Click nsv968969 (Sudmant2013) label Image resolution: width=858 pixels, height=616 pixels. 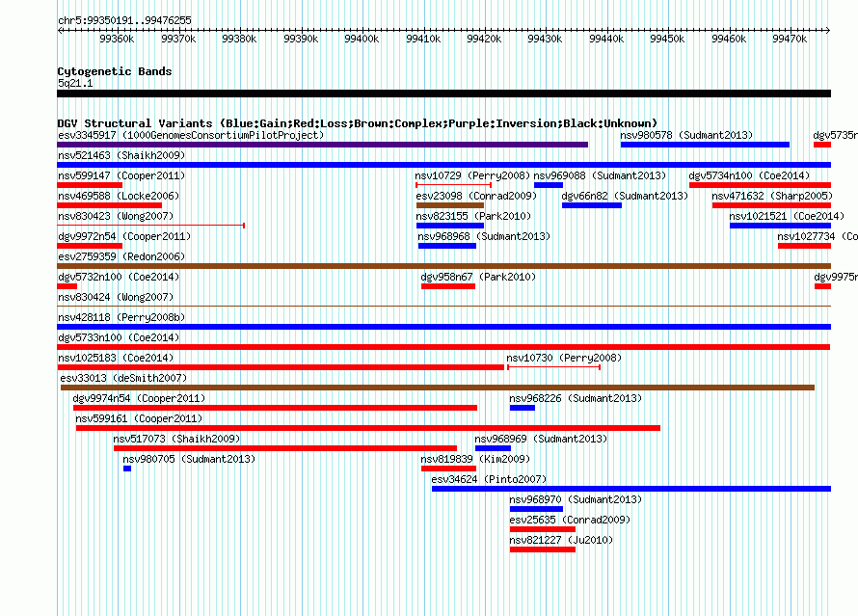[541, 439]
